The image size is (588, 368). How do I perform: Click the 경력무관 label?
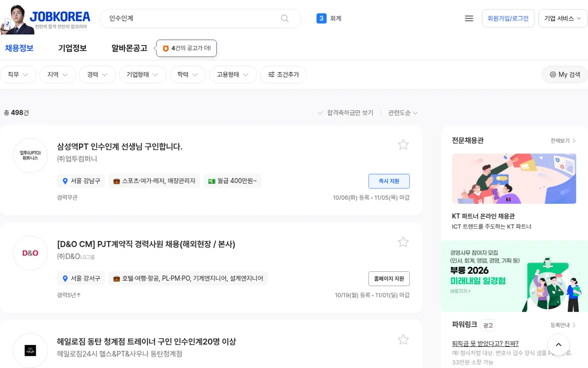(67, 198)
